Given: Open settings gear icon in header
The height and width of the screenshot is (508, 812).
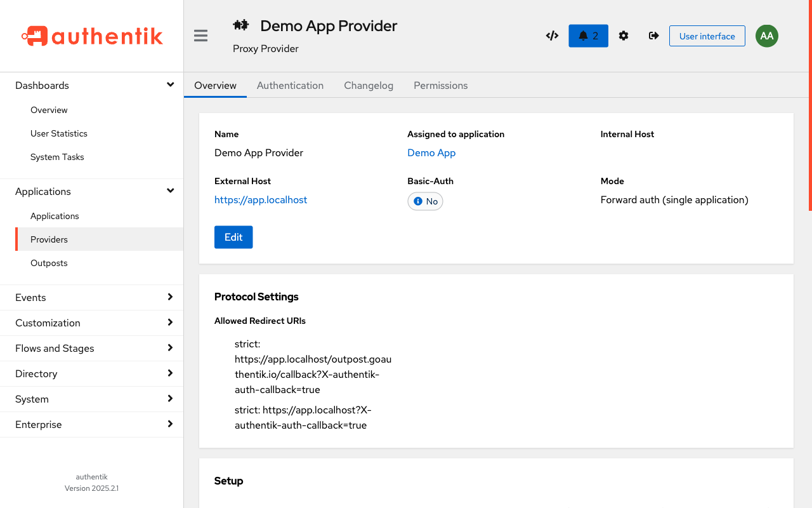Looking at the screenshot, I should click(624, 36).
